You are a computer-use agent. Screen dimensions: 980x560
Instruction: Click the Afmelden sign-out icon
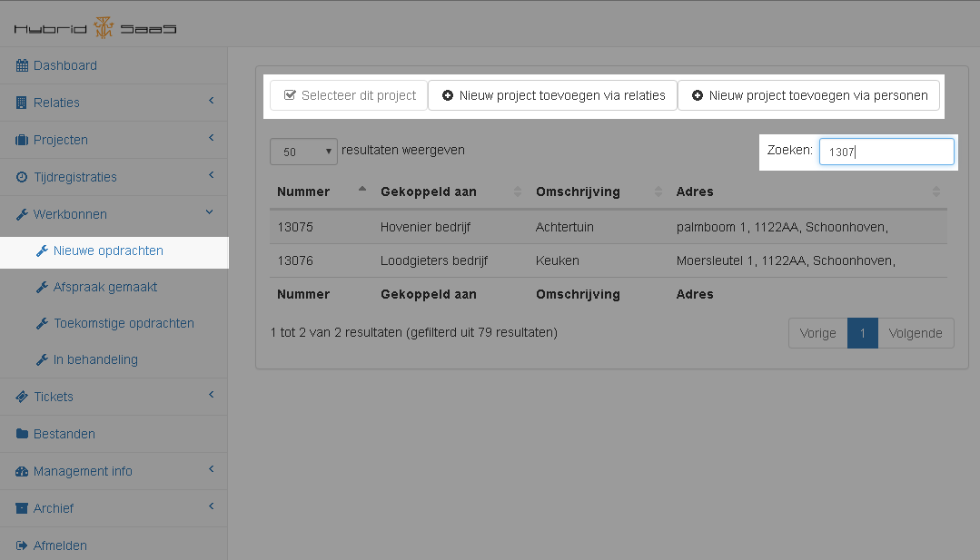coord(22,545)
